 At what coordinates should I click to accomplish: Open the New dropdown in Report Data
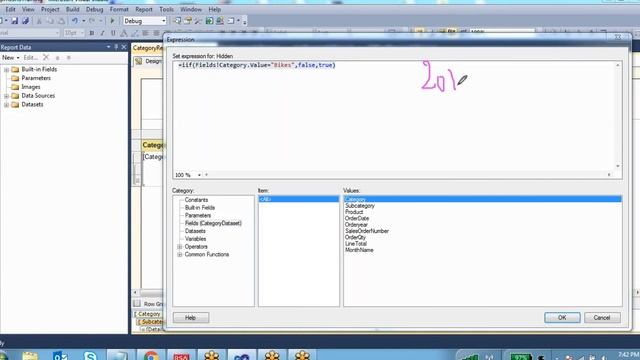pos(11,58)
